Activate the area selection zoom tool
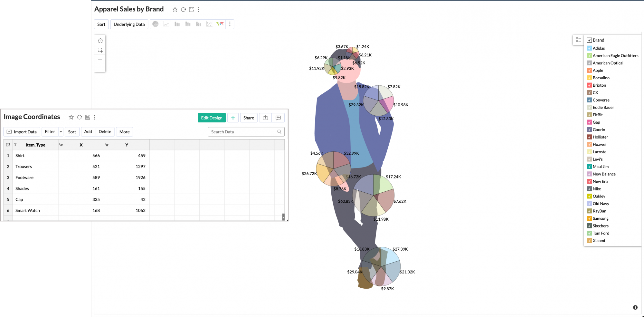644x317 pixels. click(x=100, y=50)
